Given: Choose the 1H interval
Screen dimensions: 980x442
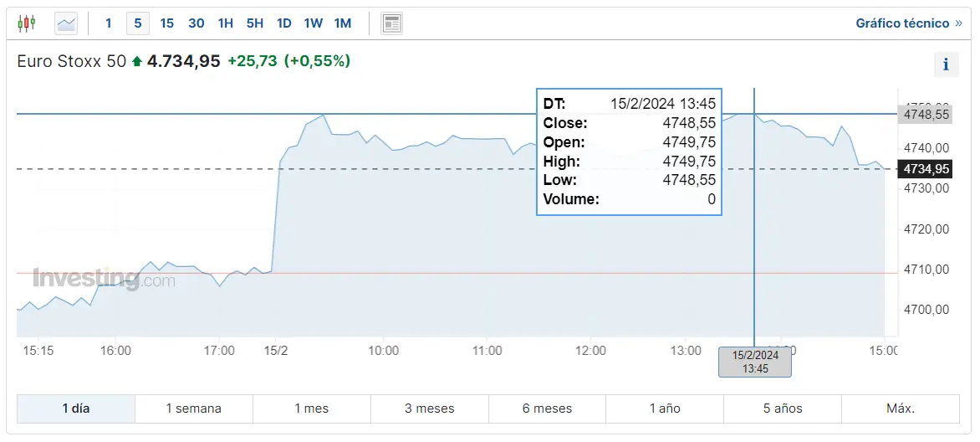Looking at the screenshot, I should pos(226,23).
